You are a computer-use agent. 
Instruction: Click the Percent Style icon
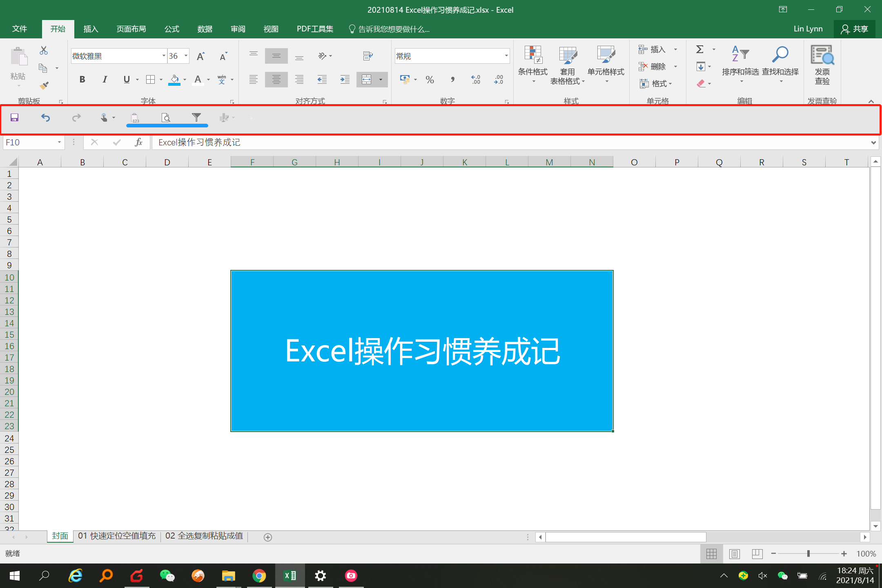tap(430, 80)
